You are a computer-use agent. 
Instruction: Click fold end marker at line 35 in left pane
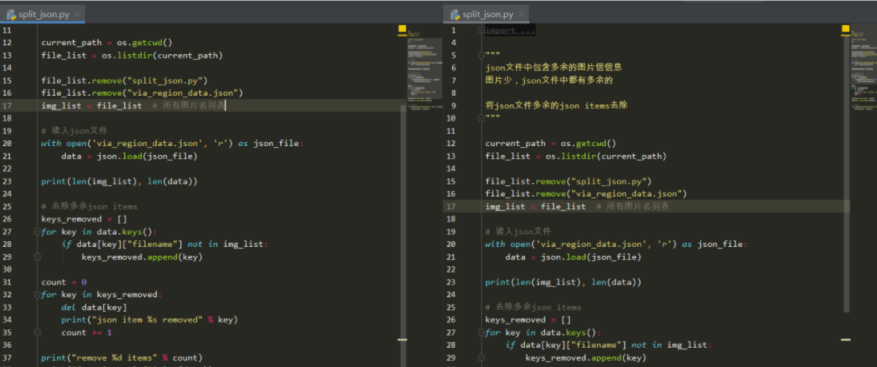click(37, 332)
